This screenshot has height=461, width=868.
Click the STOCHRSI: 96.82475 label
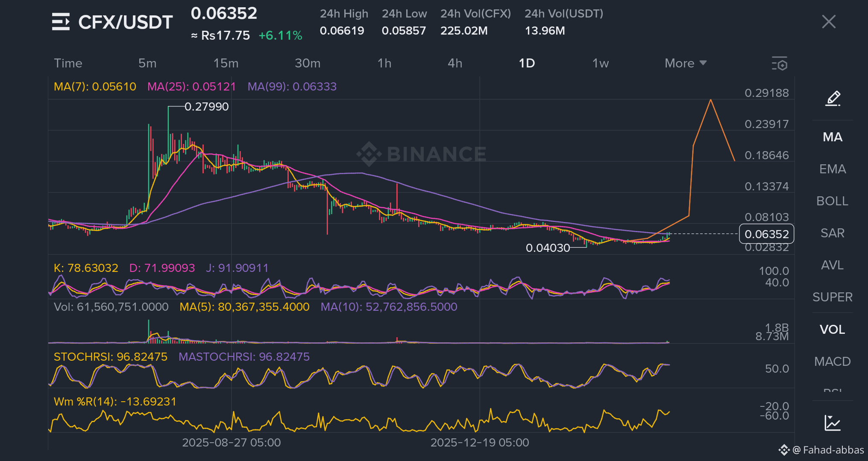(111, 357)
